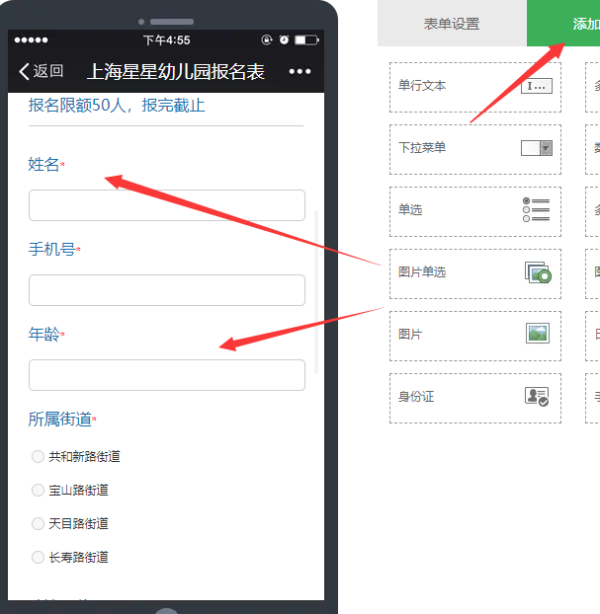Switch to the green 添加 tab
The image size is (600, 614).
[x=564, y=24]
